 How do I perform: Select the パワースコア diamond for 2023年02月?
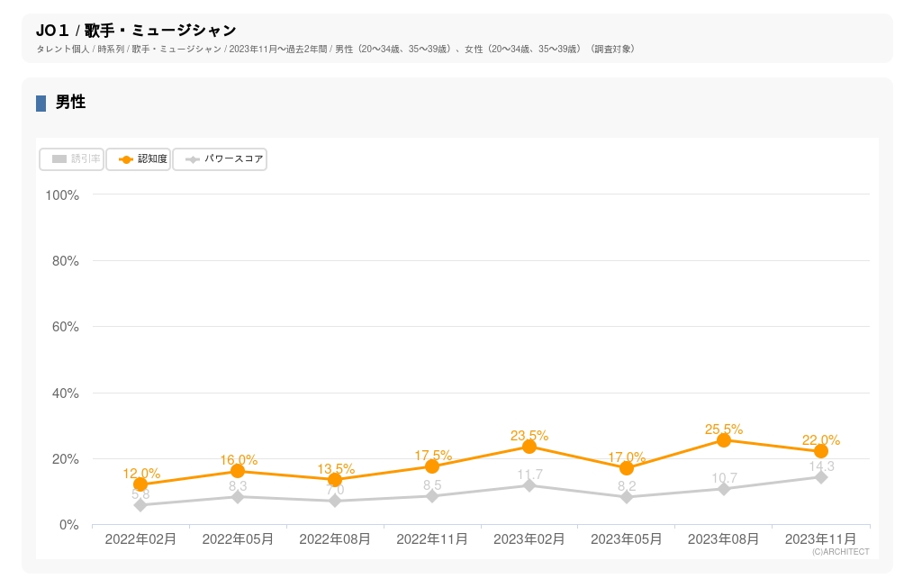(x=529, y=485)
